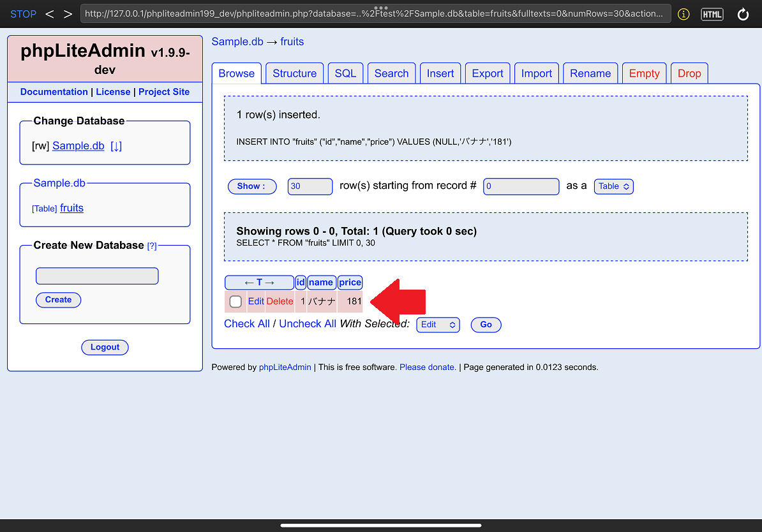
Task: View page source with HTML icon
Action: click(712, 14)
